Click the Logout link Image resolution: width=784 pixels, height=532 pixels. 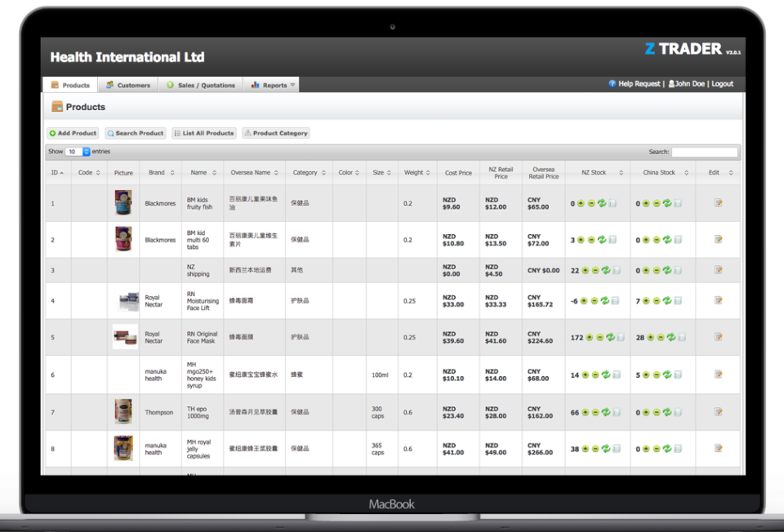[x=722, y=84]
